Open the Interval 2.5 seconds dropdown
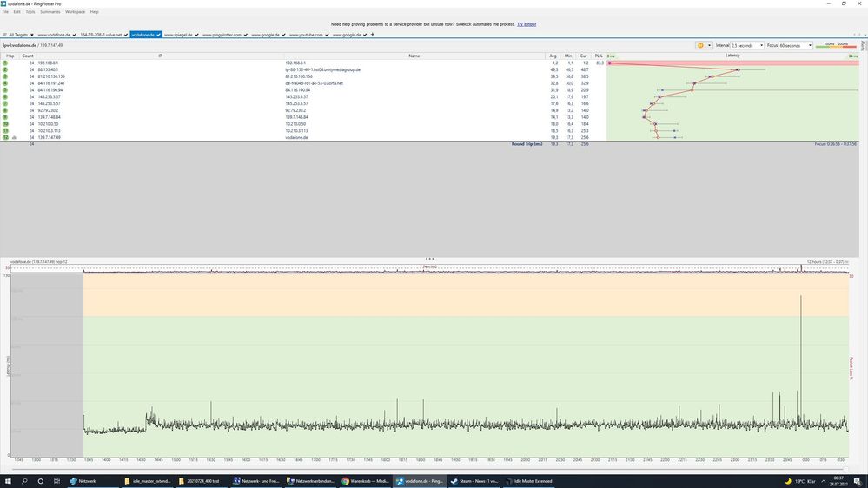The height and width of the screenshot is (488, 868). point(746,45)
